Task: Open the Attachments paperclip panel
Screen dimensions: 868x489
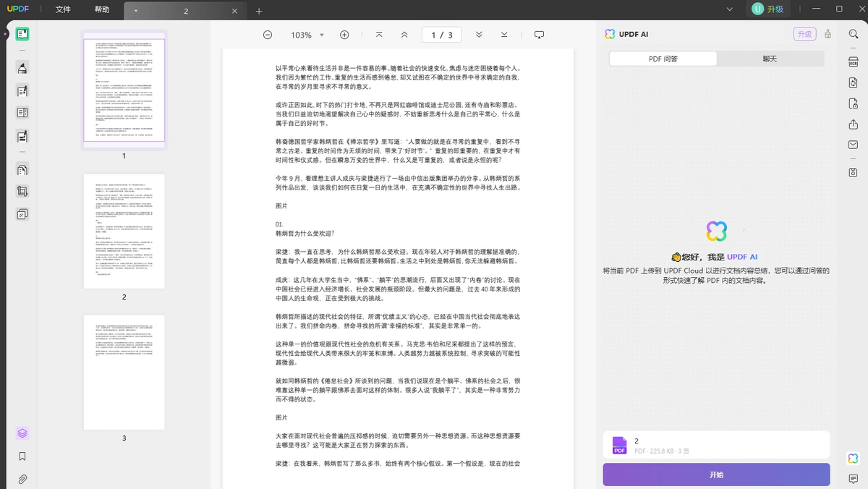Action: point(22,479)
